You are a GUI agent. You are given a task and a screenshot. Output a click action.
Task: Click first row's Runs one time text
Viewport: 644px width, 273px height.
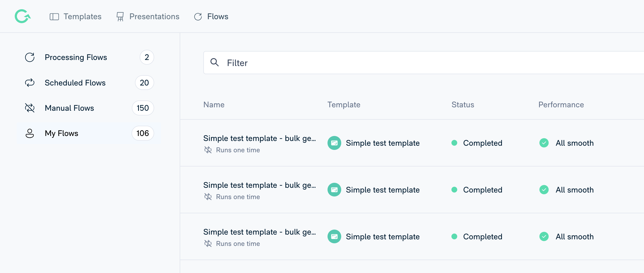[238, 150]
